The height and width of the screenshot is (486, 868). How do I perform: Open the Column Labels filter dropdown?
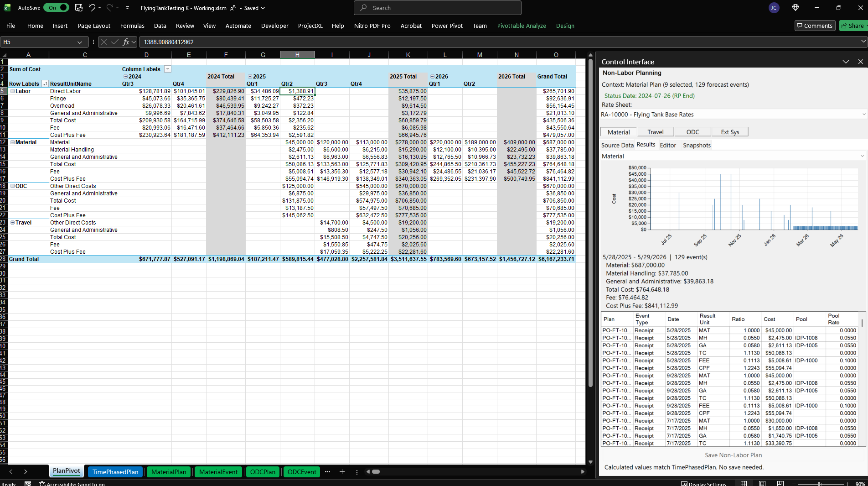click(x=168, y=69)
